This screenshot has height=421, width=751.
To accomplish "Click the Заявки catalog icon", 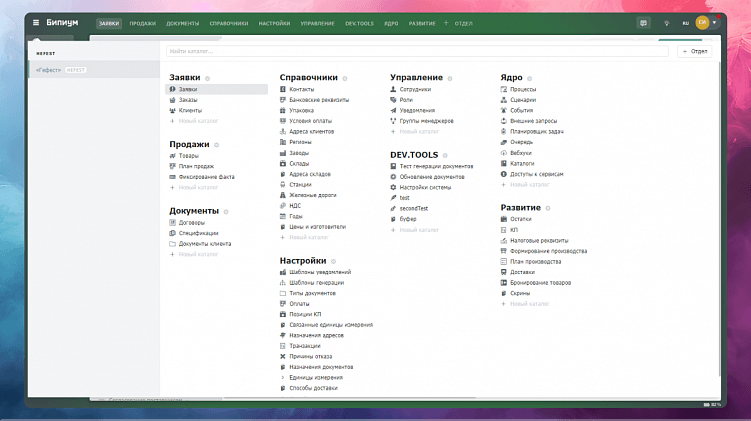I will tap(172, 89).
